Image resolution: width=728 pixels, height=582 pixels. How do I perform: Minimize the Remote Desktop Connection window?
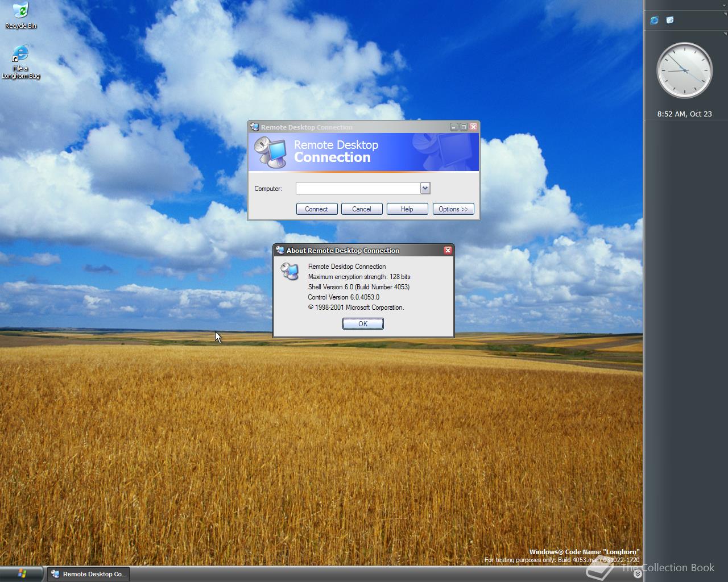tap(454, 127)
